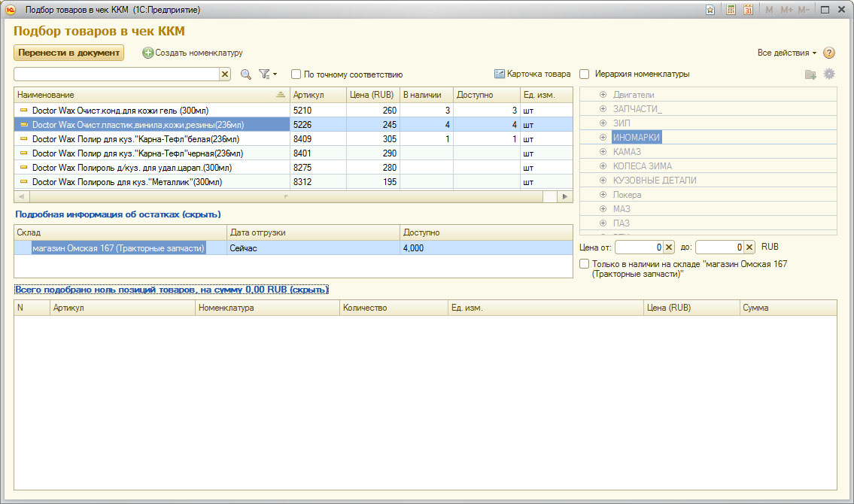
Task: Click 'Создать номенклатуру' button
Action: point(193,53)
